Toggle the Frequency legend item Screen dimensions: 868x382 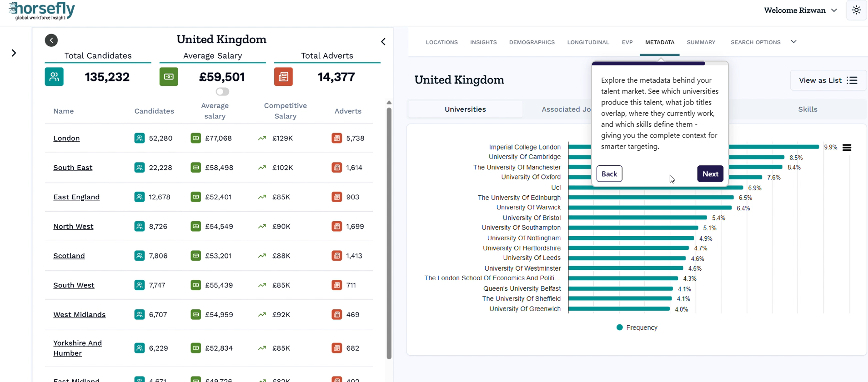coord(637,327)
